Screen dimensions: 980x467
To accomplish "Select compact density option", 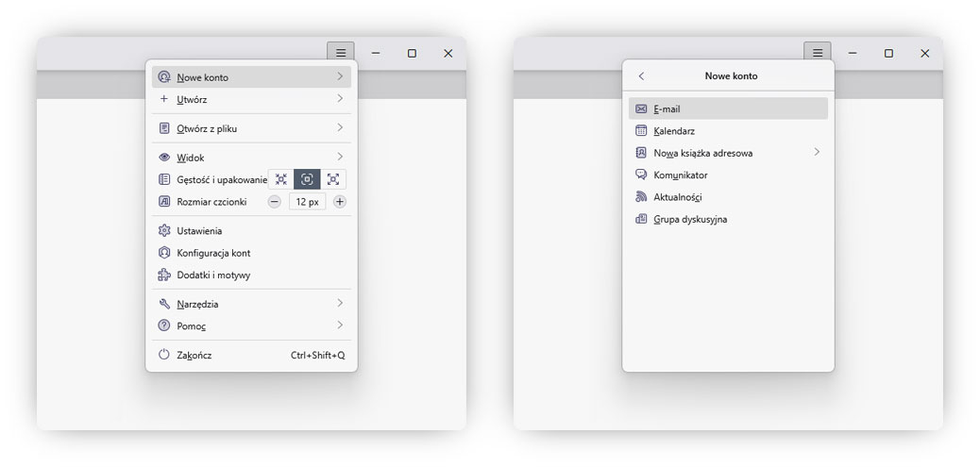I will point(281,179).
